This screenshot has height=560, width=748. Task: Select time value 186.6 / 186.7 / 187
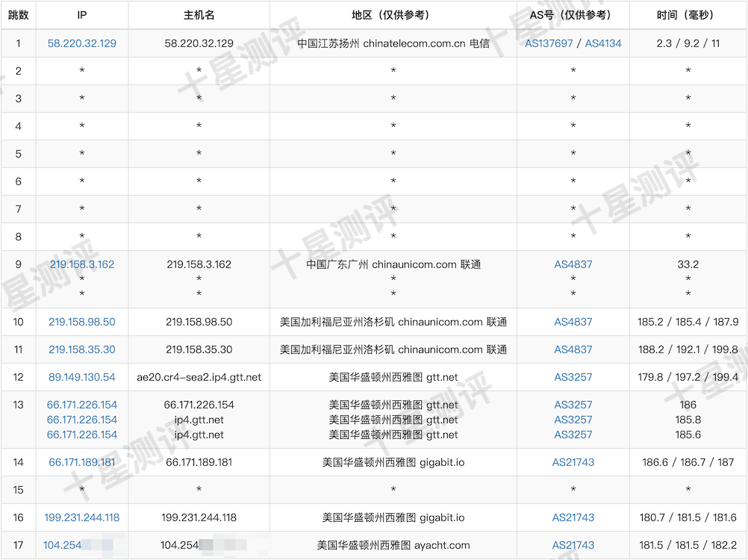(x=688, y=462)
